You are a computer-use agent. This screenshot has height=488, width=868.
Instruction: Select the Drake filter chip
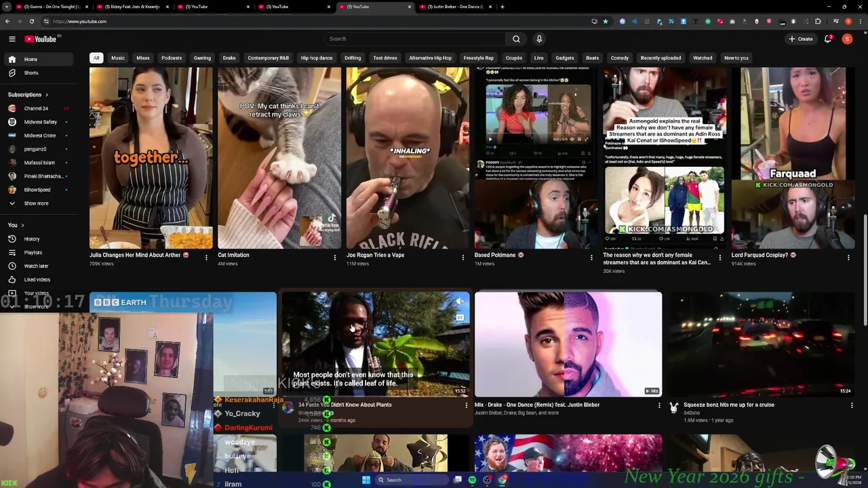[229, 58]
